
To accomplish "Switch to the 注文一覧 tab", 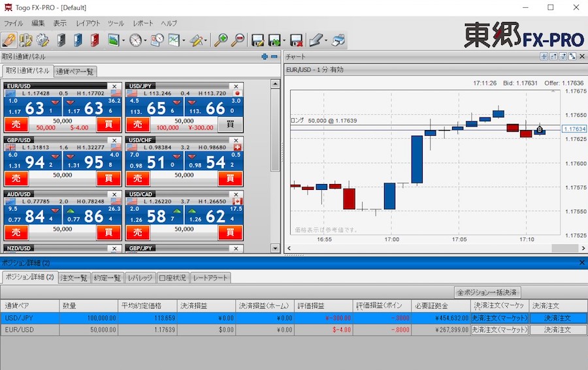I will tap(74, 278).
